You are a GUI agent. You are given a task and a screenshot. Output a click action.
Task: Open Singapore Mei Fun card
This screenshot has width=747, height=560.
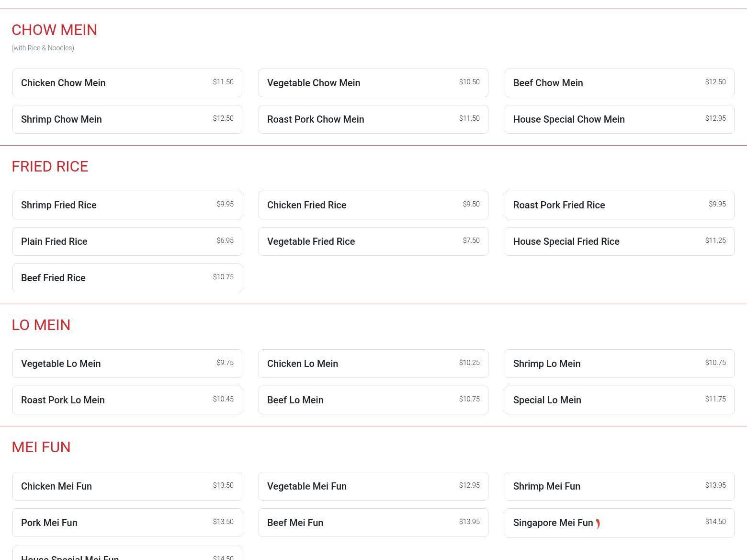click(619, 523)
